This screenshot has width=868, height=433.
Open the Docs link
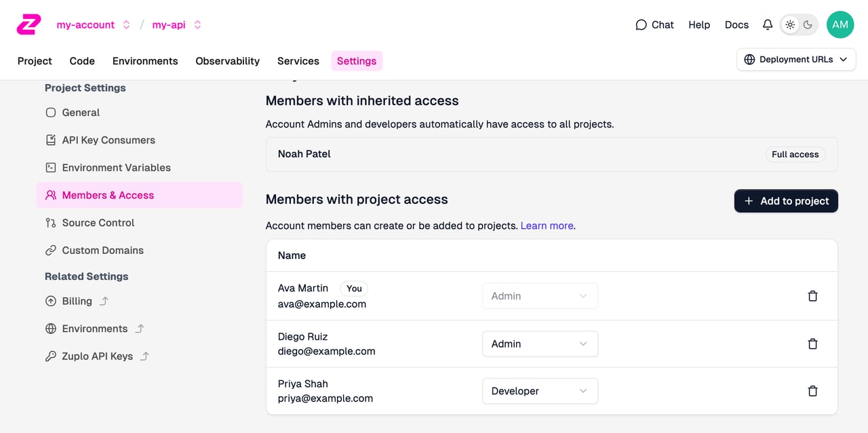(x=736, y=24)
